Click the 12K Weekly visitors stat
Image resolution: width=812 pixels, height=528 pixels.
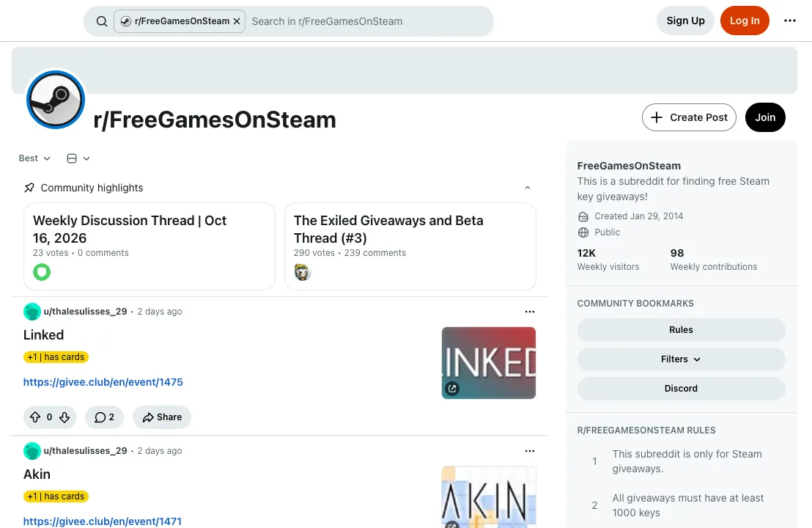pyautogui.click(x=608, y=260)
